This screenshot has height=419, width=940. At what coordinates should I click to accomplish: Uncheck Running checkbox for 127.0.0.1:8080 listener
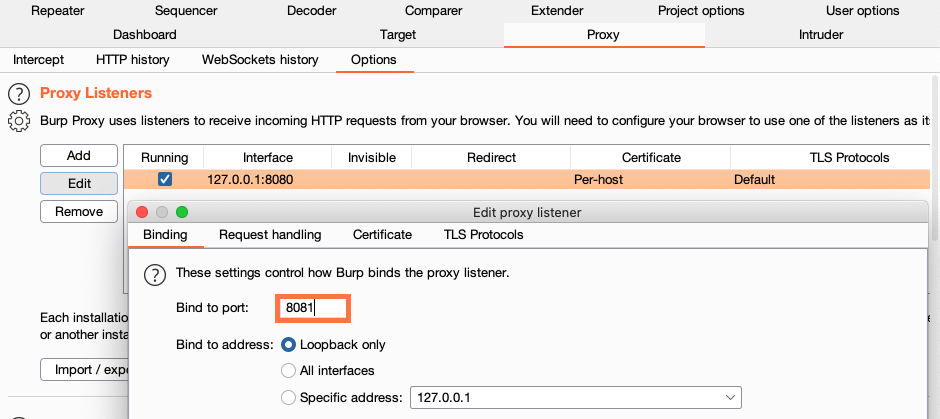164,179
